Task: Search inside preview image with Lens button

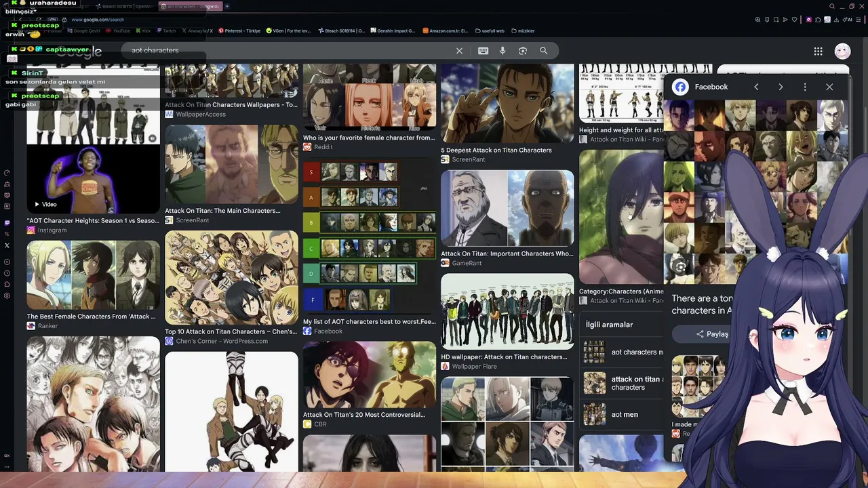Action: coord(680,268)
